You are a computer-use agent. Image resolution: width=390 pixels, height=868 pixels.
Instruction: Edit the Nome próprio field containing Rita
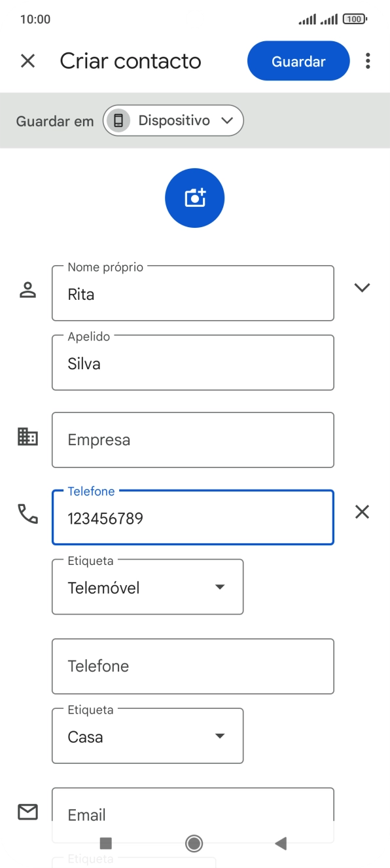click(193, 293)
